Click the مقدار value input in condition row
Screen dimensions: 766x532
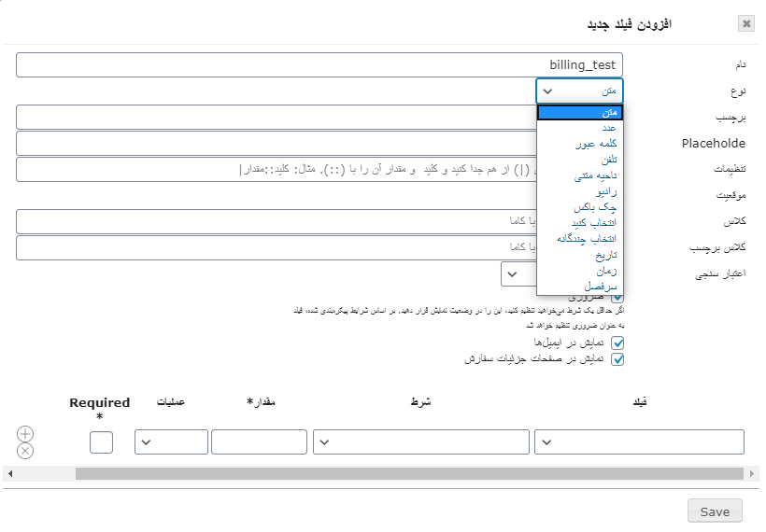pyautogui.click(x=259, y=442)
